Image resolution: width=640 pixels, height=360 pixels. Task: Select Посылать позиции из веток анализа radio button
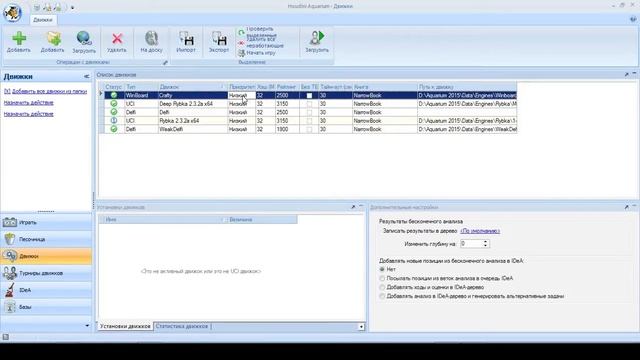tap(382, 278)
